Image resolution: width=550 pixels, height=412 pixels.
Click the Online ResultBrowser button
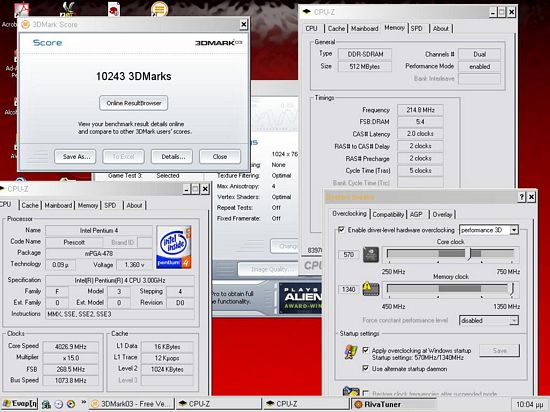tap(133, 103)
